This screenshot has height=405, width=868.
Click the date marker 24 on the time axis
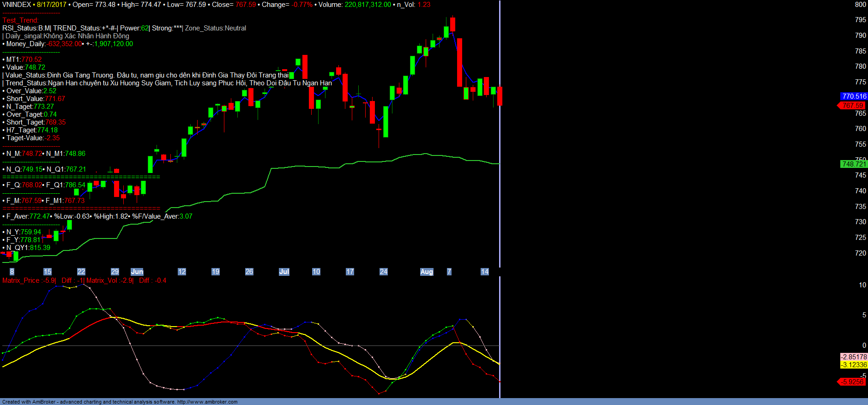click(x=384, y=272)
